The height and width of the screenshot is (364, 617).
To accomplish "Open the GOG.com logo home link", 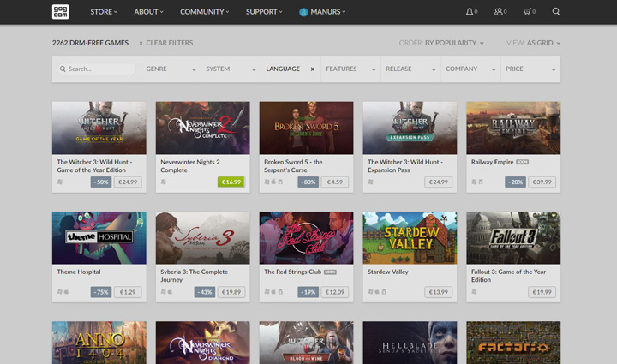I will 60,12.
